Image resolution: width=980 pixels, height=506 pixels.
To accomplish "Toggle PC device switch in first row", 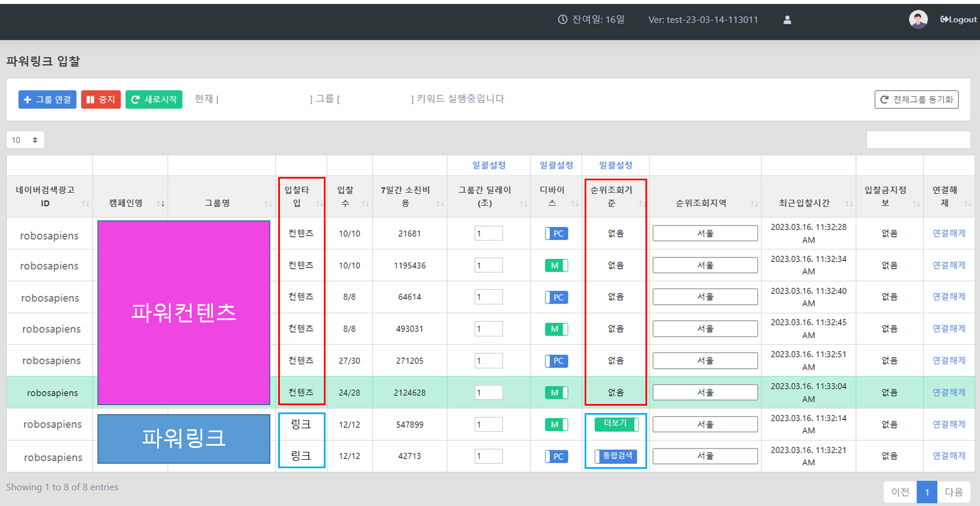I will tap(556, 233).
